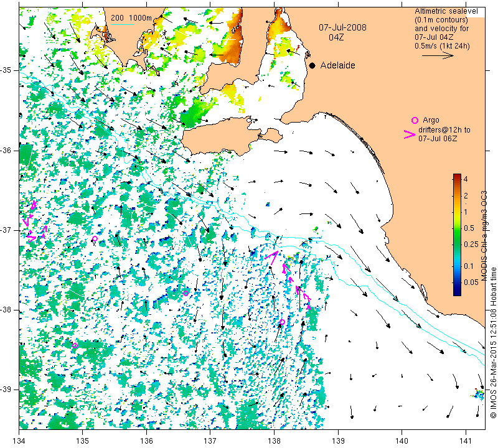Click the magenta drifter arrowhead legend symbol
The image size is (498, 448).
(x=409, y=134)
